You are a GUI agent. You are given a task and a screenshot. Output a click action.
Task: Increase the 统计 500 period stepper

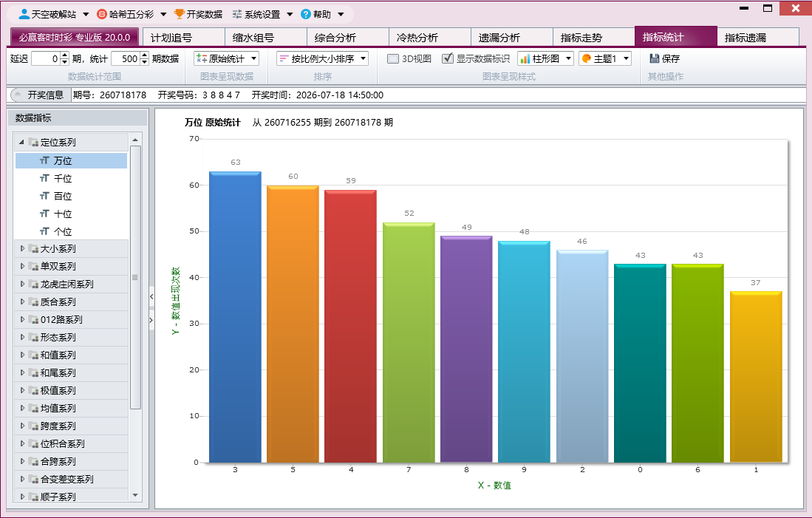click(x=145, y=55)
